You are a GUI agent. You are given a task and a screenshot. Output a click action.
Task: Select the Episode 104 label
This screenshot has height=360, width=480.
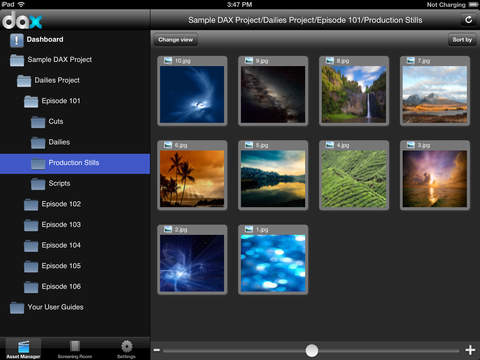click(61, 245)
